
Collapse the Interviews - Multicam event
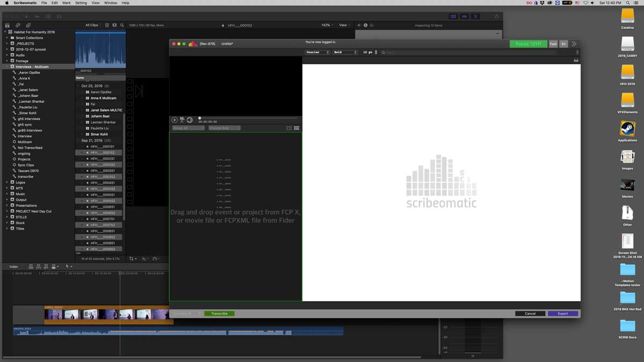pyautogui.click(x=8, y=67)
